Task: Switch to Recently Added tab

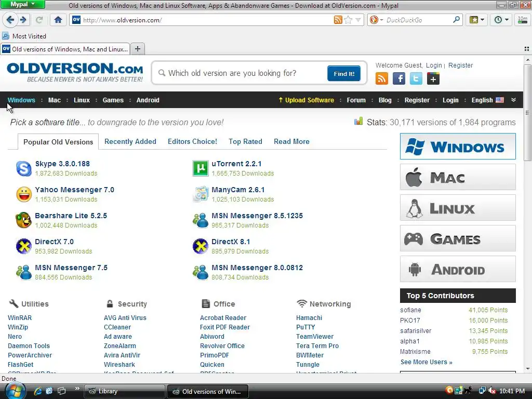Action: pos(130,141)
